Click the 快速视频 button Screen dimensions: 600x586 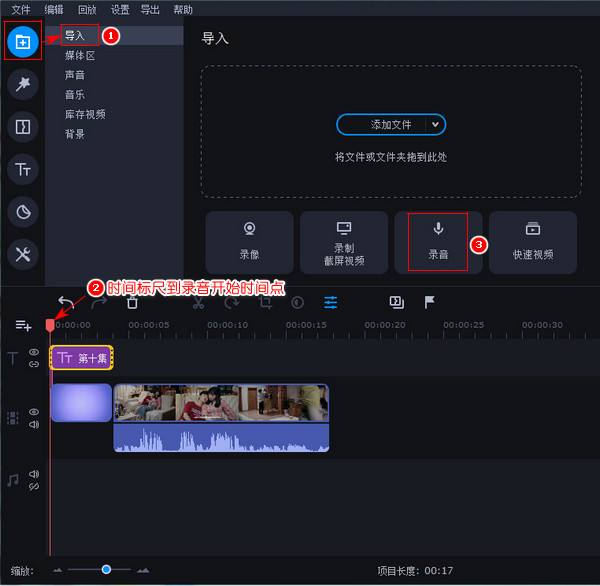pos(533,242)
